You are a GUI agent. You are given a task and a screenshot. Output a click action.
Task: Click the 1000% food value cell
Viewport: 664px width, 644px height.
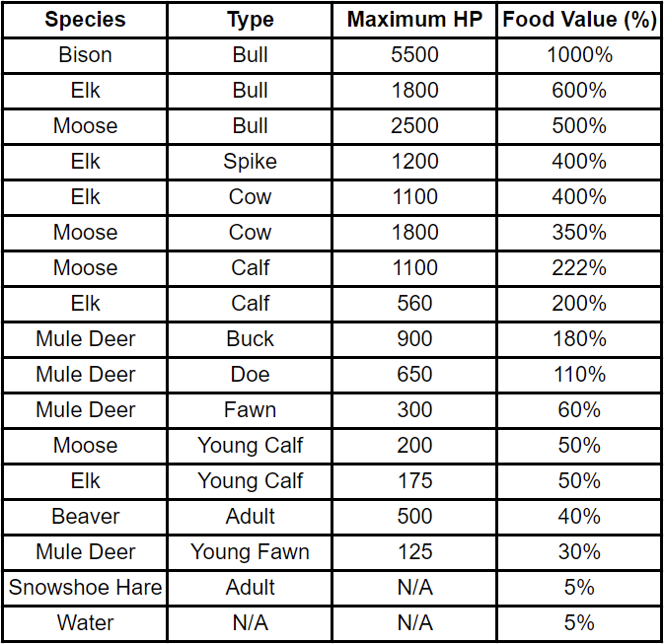(x=579, y=55)
